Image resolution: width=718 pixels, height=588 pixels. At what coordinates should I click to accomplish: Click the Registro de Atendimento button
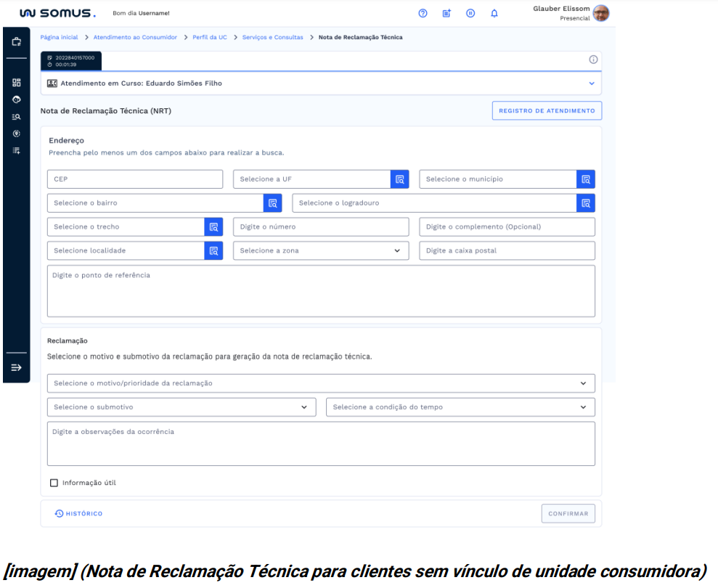coord(547,111)
